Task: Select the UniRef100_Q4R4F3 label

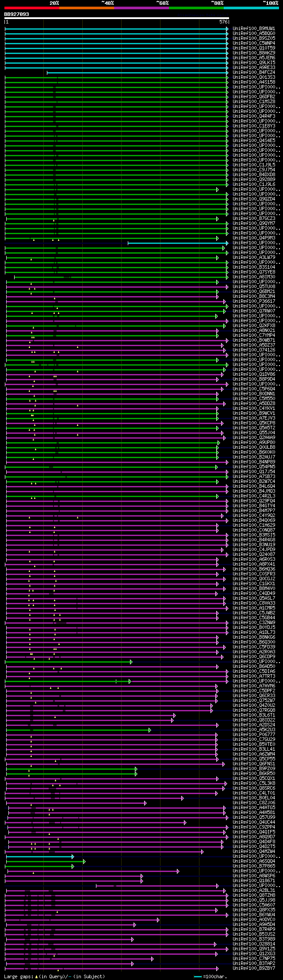Action: click(254, 116)
